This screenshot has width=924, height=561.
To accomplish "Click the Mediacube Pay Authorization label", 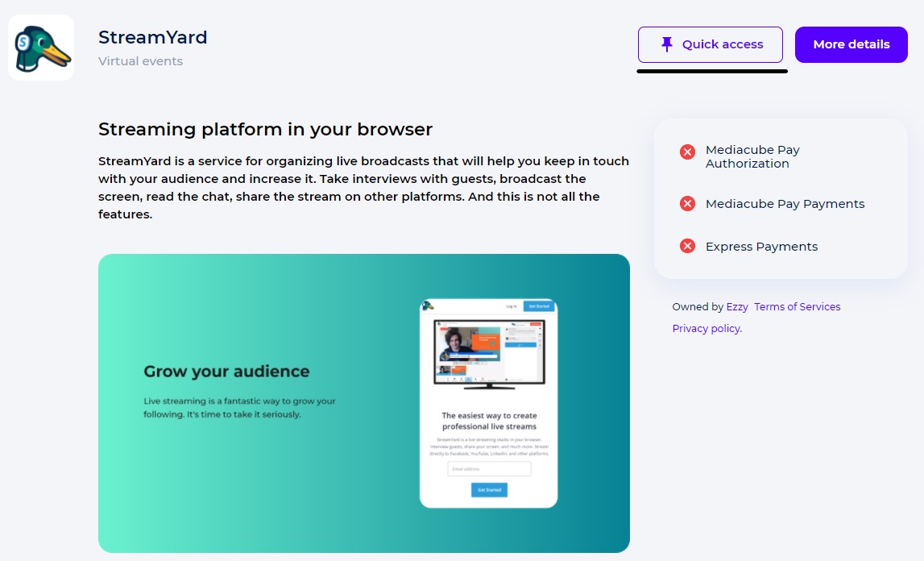I will (752, 157).
